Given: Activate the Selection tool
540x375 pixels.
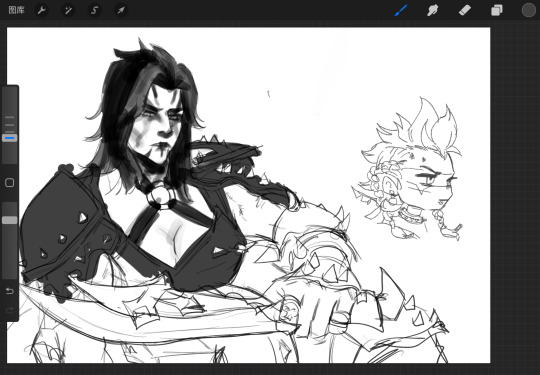Looking at the screenshot, I should point(94,10).
